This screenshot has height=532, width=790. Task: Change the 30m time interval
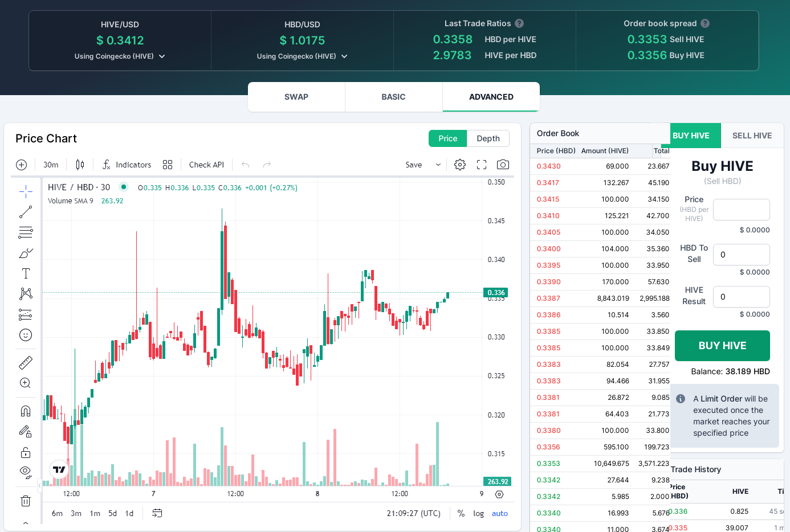pyautogui.click(x=51, y=165)
